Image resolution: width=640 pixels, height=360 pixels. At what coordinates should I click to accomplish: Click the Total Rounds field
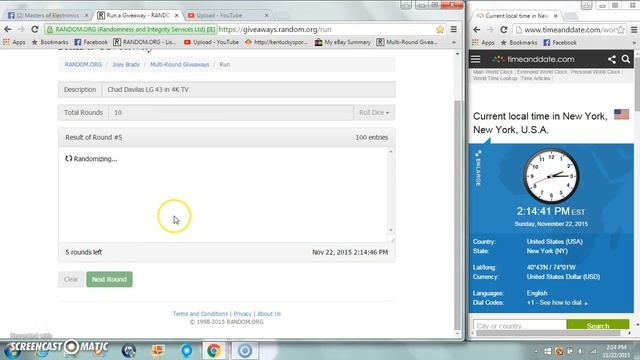pyautogui.click(x=231, y=112)
